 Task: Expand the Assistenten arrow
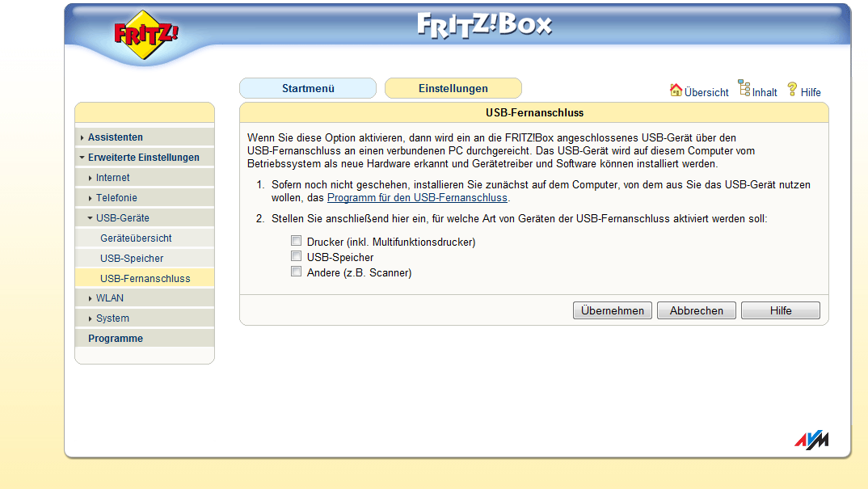[82, 137]
